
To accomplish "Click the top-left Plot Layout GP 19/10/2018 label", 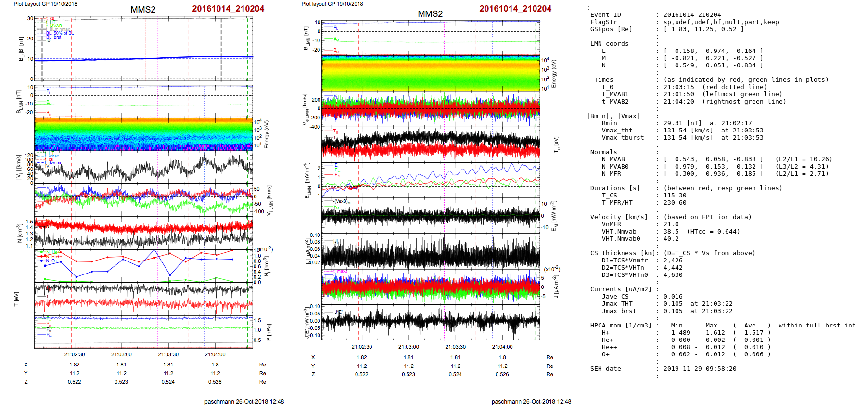I will click(x=45, y=4).
